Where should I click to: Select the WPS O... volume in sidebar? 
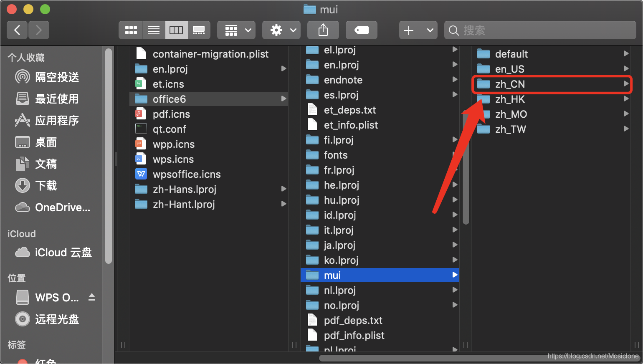coord(47,298)
